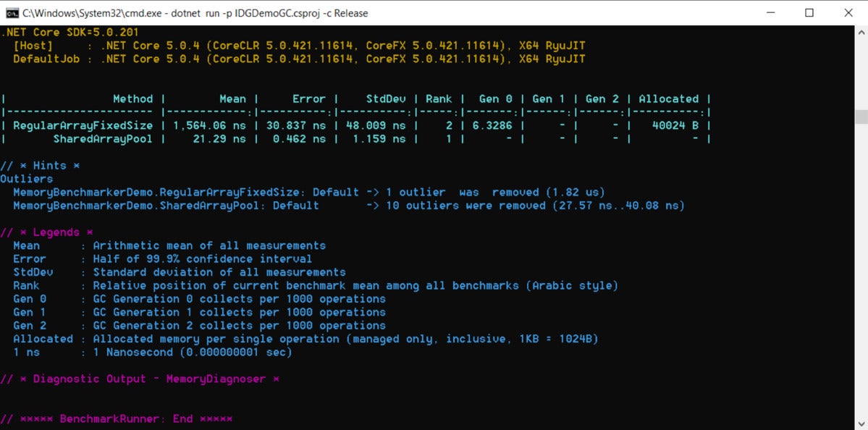
Task: Click the '// * Hints *' heading
Action: tap(40, 166)
